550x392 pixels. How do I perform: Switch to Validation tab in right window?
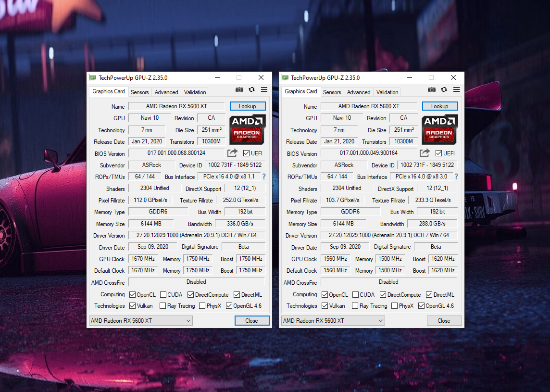pyautogui.click(x=387, y=92)
